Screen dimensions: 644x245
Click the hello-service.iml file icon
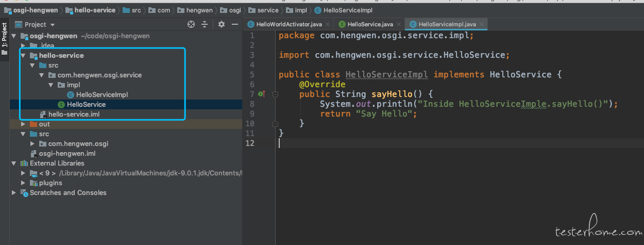click(x=43, y=114)
